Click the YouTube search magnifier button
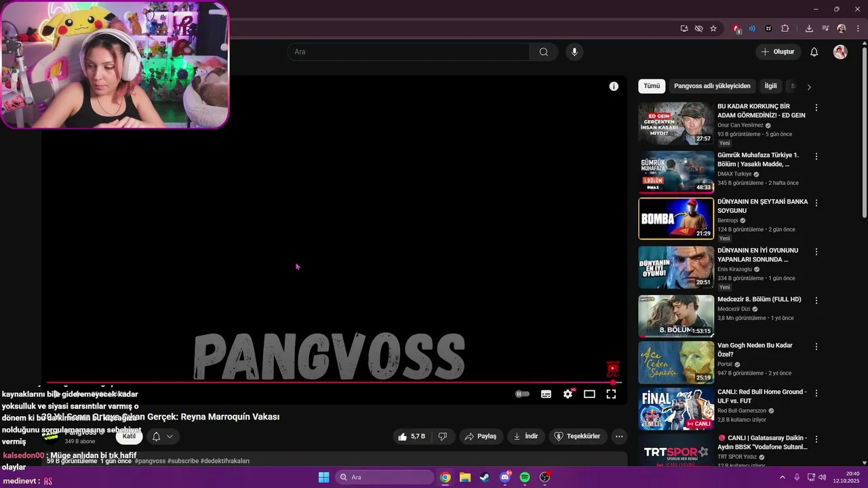This screenshot has height=488, width=868. [x=544, y=52]
